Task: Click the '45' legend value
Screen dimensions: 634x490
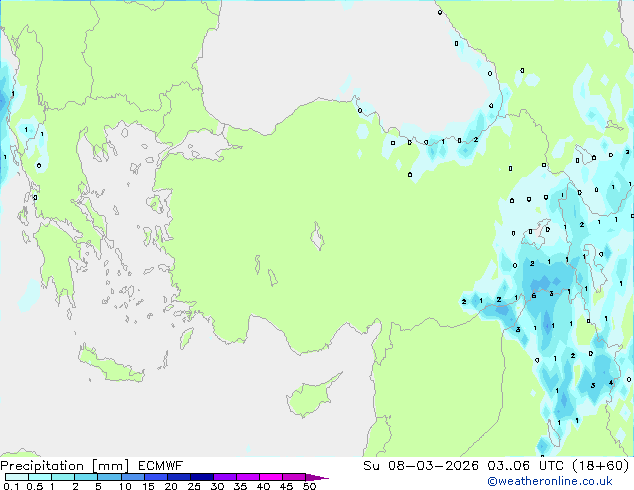Action: (x=286, y=486)
